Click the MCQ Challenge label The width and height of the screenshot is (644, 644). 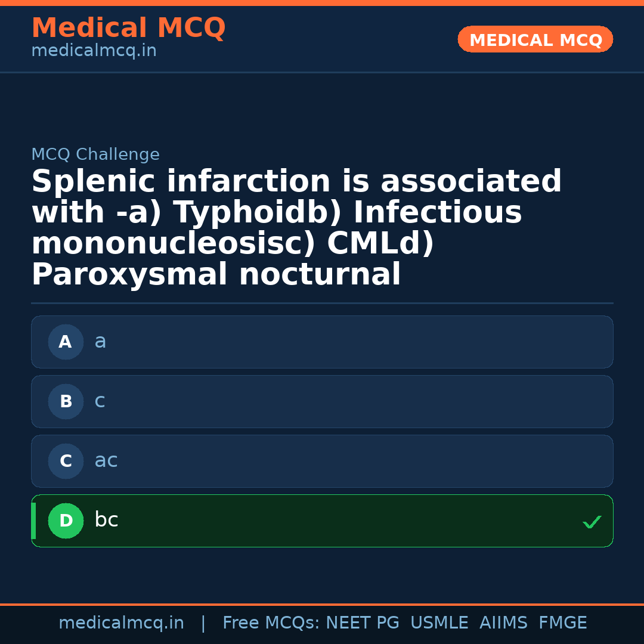[95, 155]
